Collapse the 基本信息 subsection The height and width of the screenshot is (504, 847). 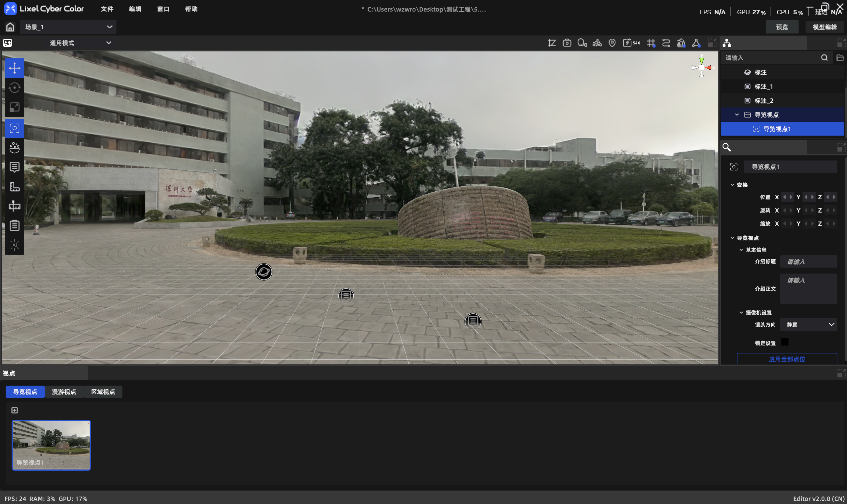741,250
